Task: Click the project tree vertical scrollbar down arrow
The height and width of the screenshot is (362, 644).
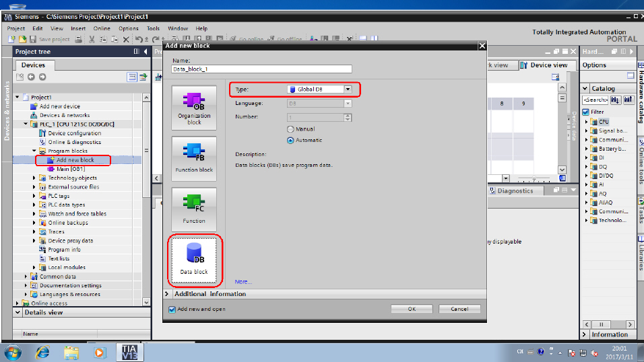Action: point(146,302)
